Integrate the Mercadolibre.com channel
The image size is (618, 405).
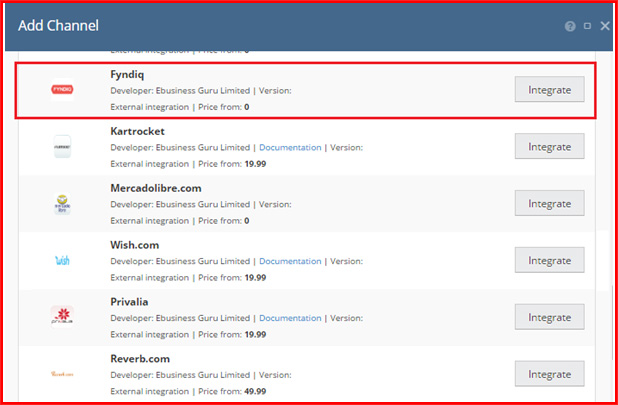[549, 203]
